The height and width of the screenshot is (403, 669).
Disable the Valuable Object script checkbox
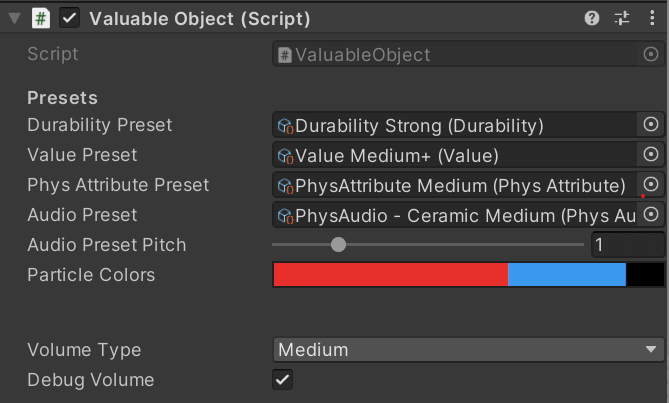click(x=70, y=18)
